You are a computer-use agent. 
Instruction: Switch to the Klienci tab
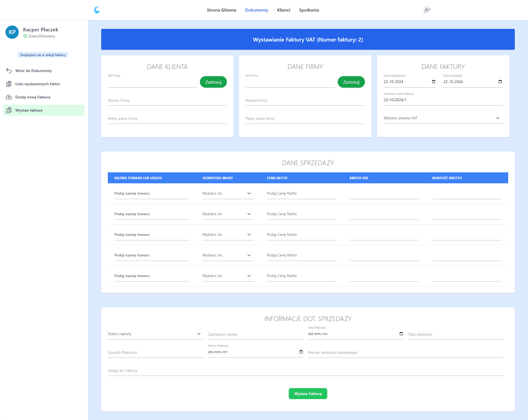(284, 10)
